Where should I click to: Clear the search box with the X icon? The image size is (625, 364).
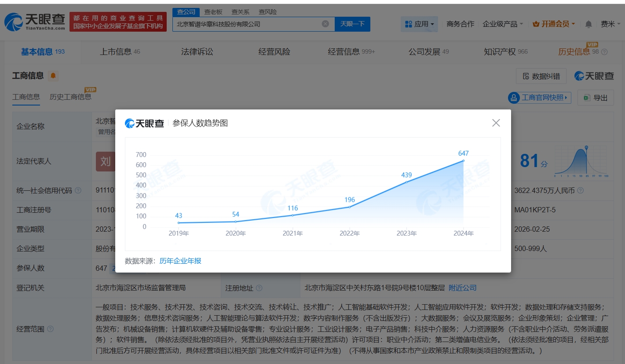coord(325,24)
